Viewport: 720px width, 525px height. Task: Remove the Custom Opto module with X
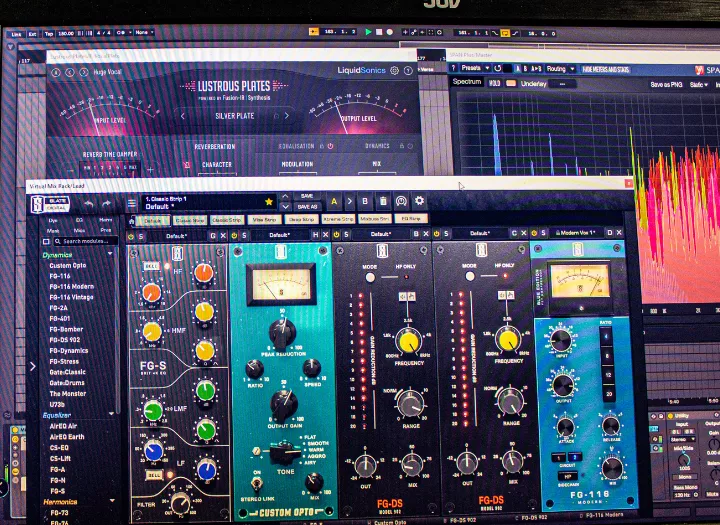point(326,235)
